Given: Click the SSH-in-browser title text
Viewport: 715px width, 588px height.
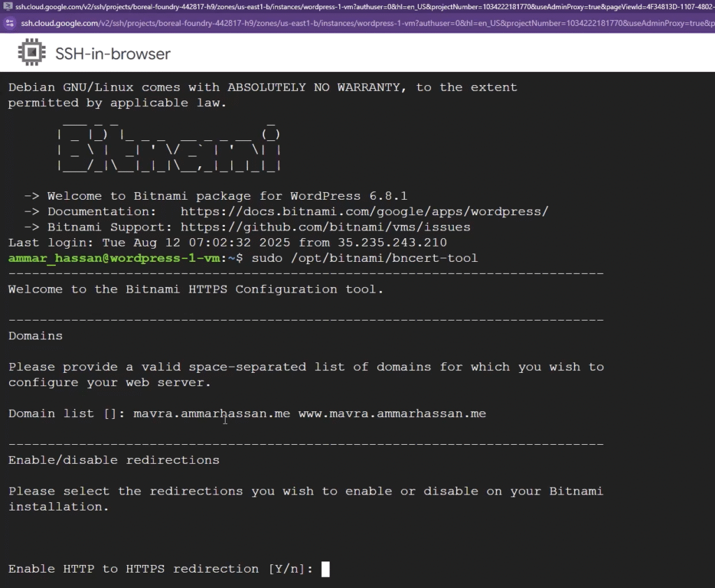Looking at the screenshot, I should pos(113,54).
